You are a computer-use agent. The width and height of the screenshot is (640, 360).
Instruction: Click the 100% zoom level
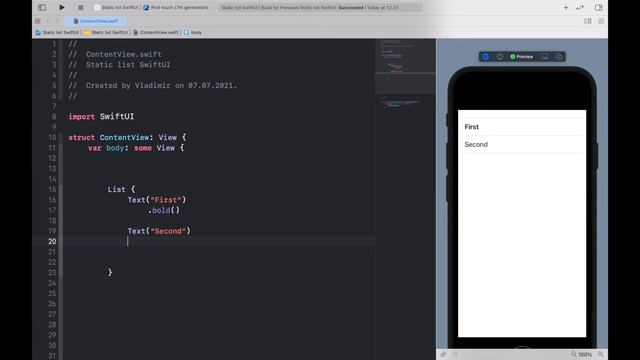pos(585,355)
